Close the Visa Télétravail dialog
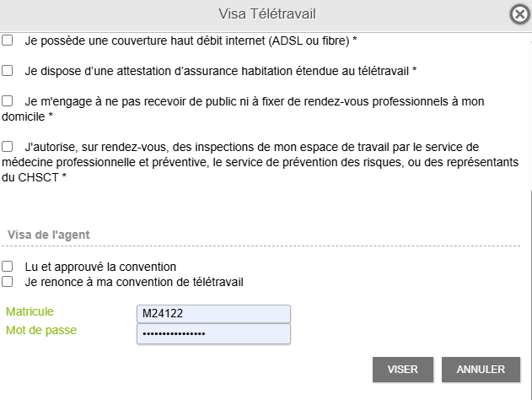This screenshot has width=532, height=400. click(x=519, y=14)
